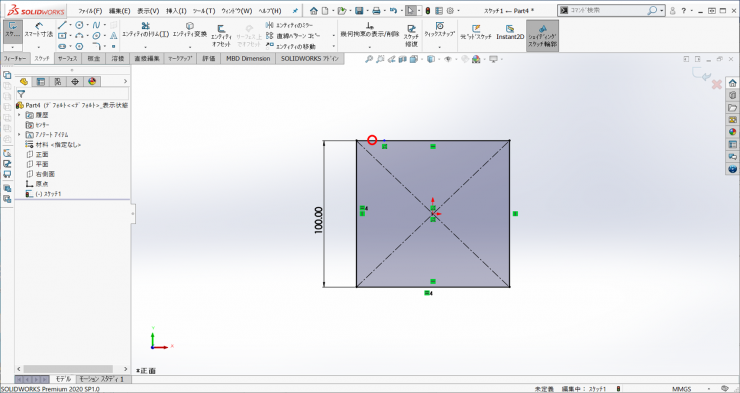
Task: Switch to the フィーチャー (Features) tab
Action: [x=15, y=59]
